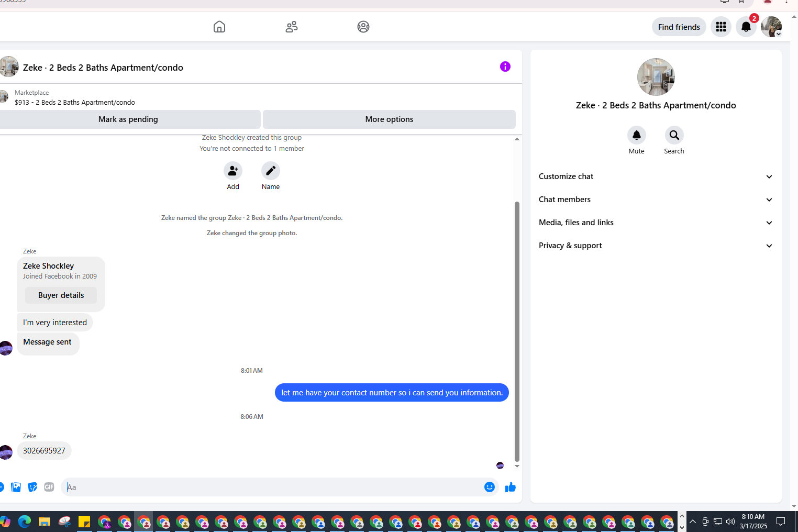798x532 pixels.
Task: Click the seen-by avatar under the messages
Action: (x=500, y=465)
